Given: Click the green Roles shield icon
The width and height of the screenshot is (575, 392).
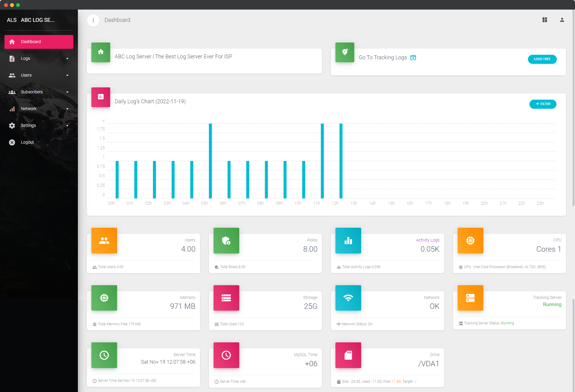Looking at the screenshot, I should click(x=226, y=241).
